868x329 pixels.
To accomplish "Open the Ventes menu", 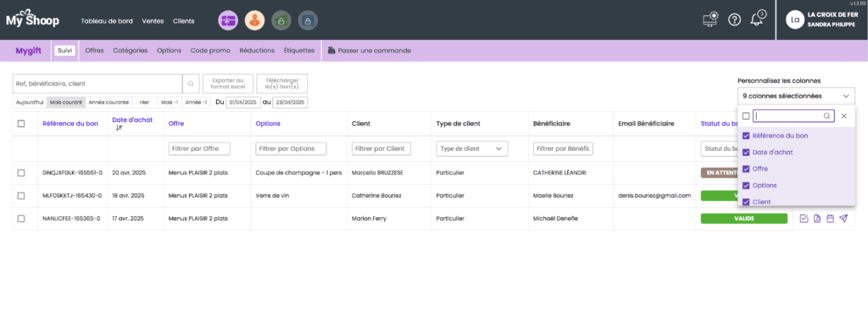I will [153, 21].
